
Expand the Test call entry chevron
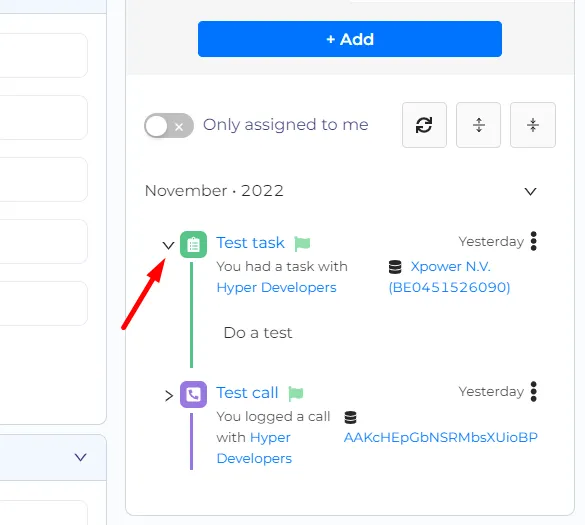169,396
